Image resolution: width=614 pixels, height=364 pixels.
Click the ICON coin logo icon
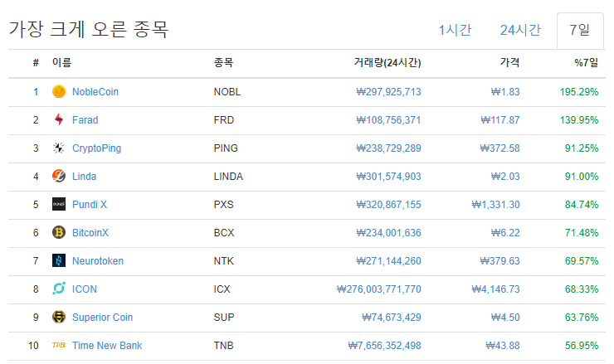point(59,289)
